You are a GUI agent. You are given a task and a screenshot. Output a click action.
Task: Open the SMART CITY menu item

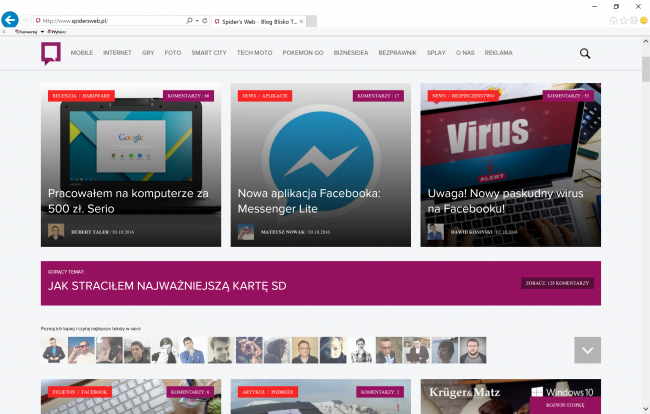pyautogui.click(x=209, y=53)
